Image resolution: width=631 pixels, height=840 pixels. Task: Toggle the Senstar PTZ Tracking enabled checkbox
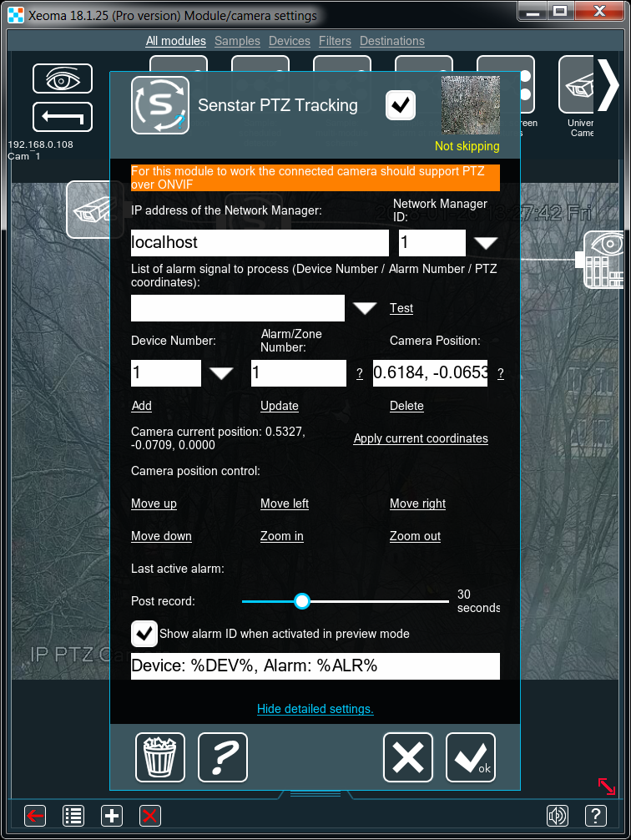click(401, 105)
